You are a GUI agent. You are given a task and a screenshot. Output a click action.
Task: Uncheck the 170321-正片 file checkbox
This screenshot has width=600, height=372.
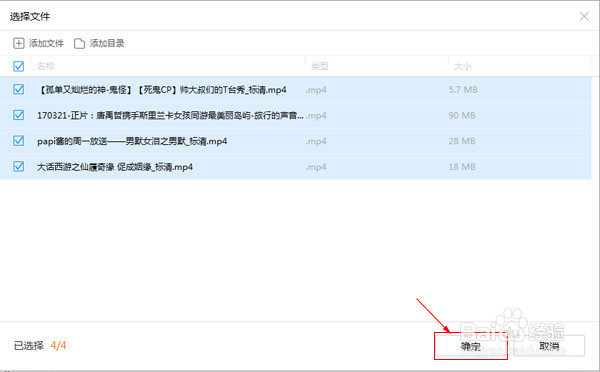point(18,115)
